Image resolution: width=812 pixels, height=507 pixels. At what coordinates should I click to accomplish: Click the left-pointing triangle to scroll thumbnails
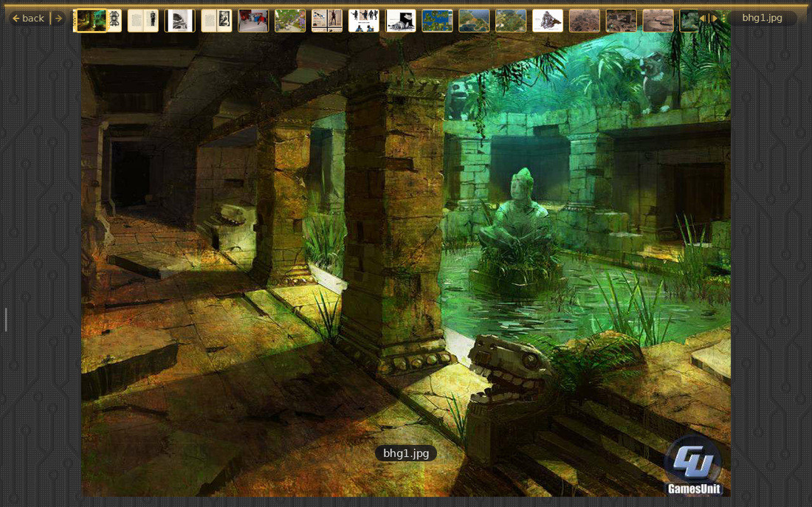point(703,18)
